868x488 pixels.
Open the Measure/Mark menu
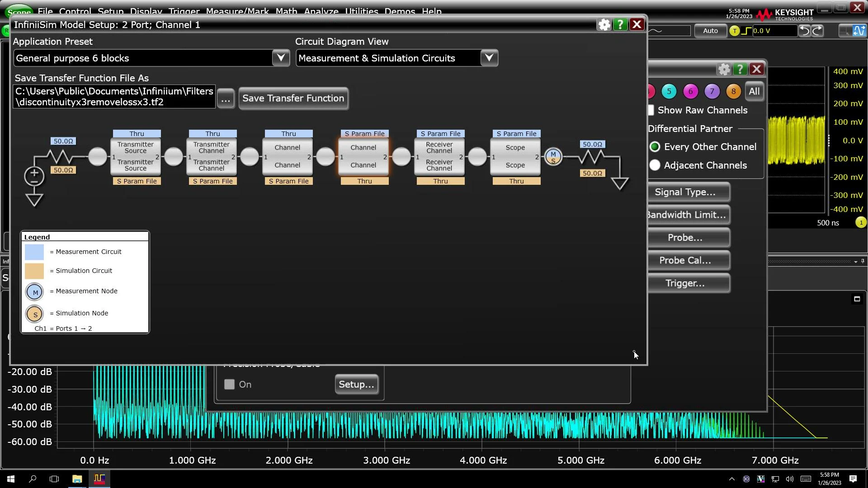(237, 12)
